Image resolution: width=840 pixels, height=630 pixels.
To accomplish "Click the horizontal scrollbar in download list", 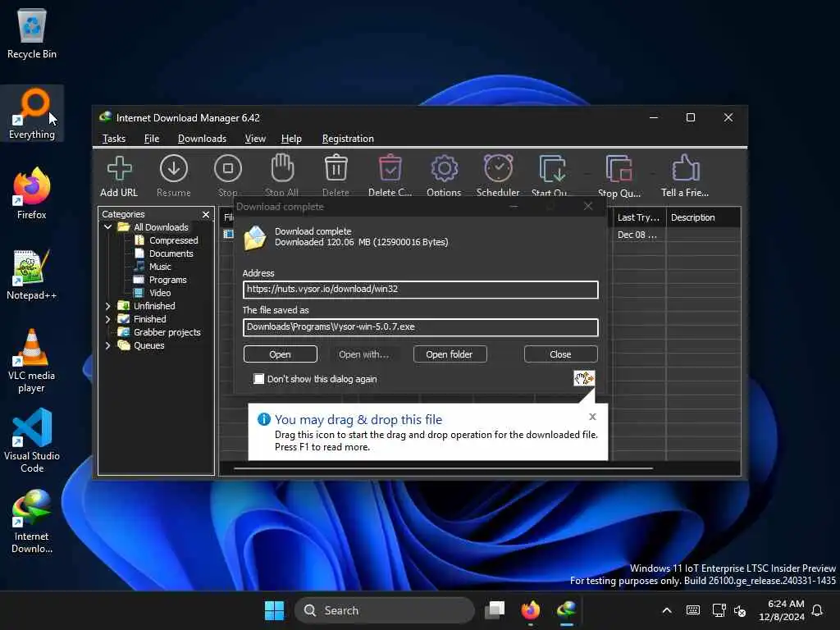I will (444, 468).
